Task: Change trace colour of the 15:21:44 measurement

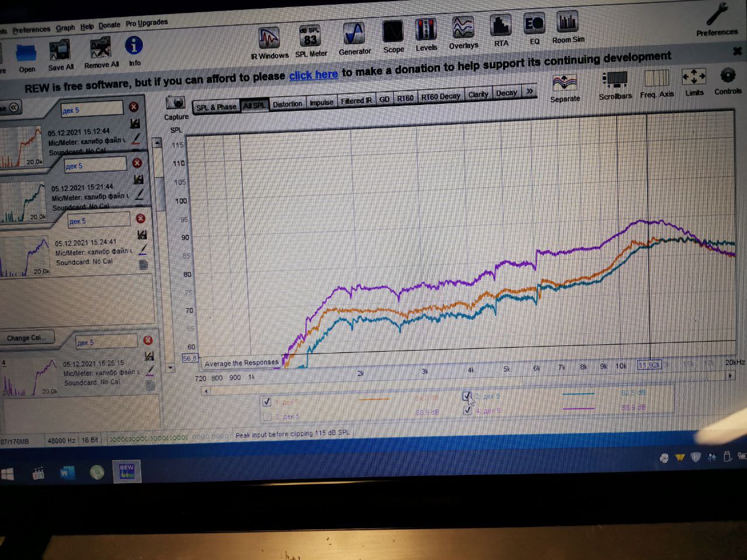Action: (139, 194)
